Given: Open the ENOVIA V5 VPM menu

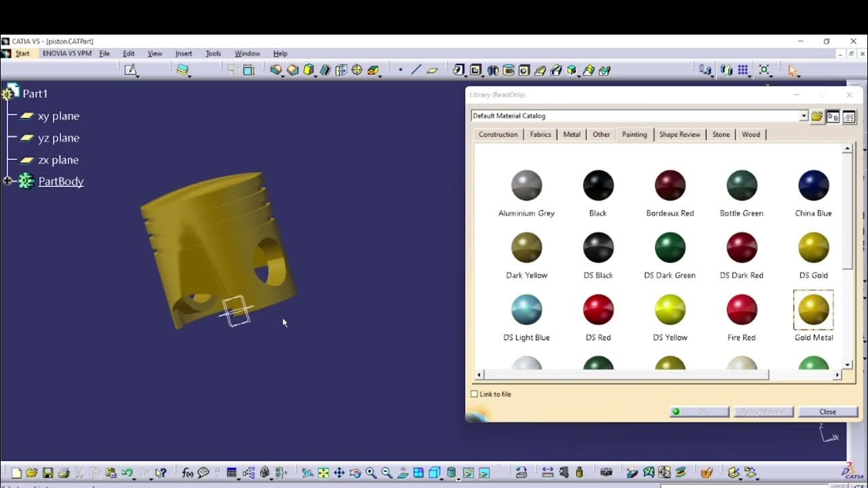Looking at the screenshot, I should (x=66, y=54).
